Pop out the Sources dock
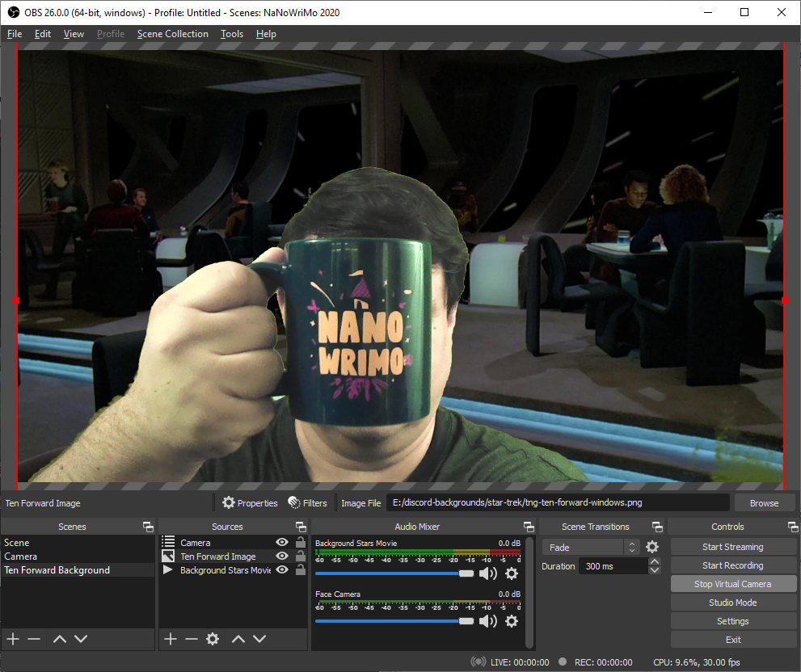The image size is (801, 672). (x=301, y=527)
